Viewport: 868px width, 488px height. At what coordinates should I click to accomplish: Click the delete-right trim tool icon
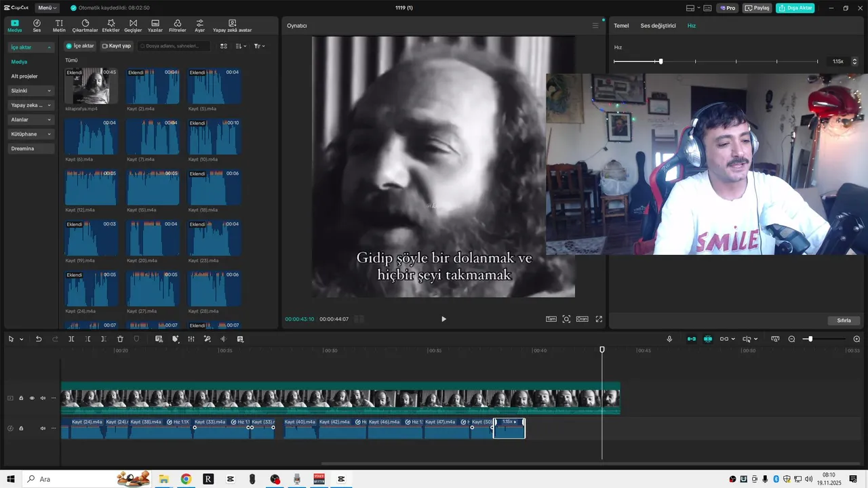pyautogui.click(x=103, y=339)
